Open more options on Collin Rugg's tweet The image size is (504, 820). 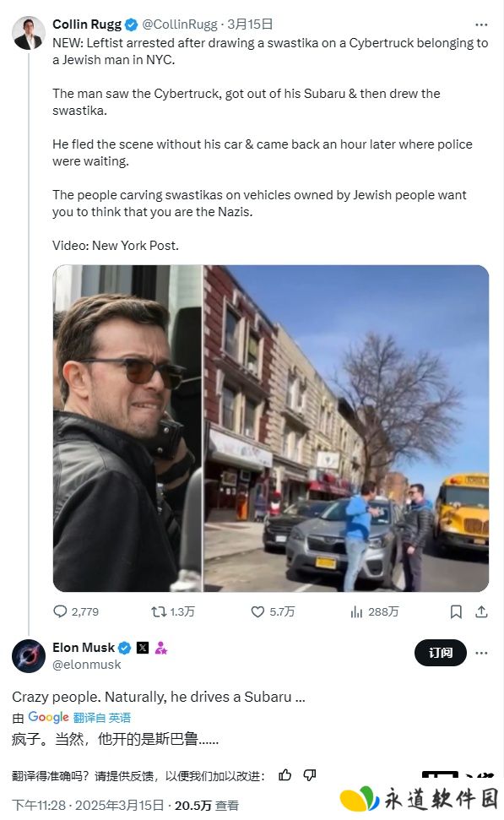481,24
